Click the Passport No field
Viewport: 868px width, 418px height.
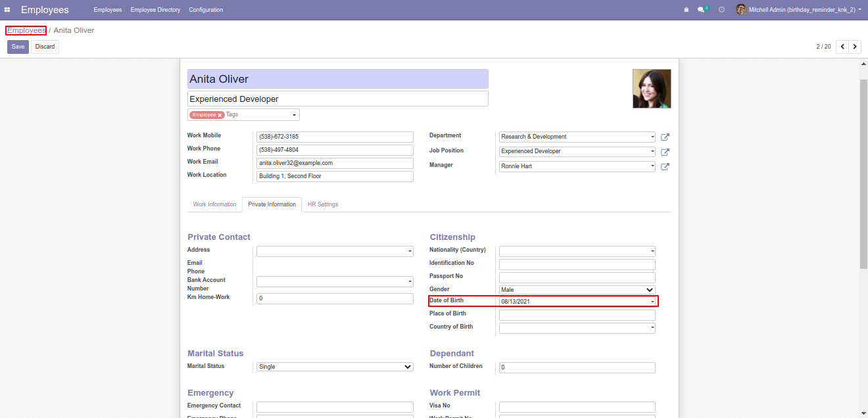(577, 277)
